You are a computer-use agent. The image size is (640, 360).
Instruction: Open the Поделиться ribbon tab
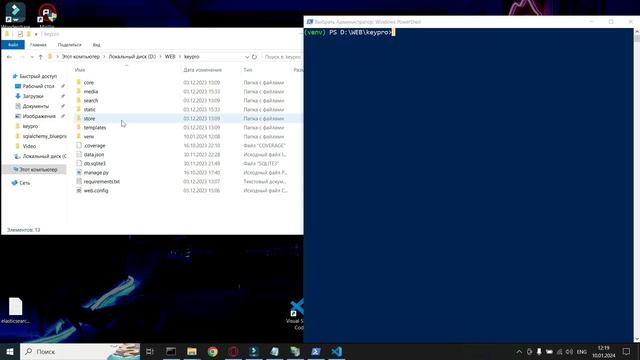(70, 44)
